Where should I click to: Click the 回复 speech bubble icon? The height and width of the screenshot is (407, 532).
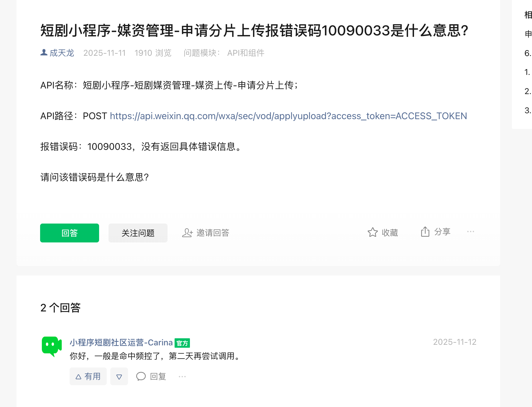click(x=141, y=376)
